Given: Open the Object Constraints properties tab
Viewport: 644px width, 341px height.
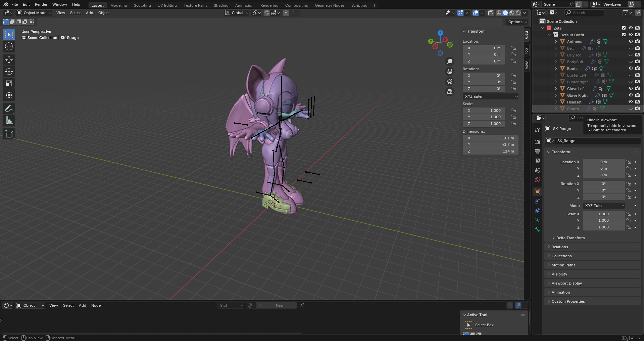Looking at the screenshot, I should click(x=537, y=211).
